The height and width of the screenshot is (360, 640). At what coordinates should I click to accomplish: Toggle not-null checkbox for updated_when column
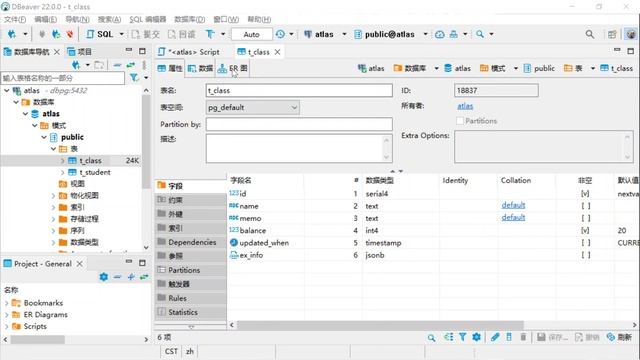(x=585, y=243)
